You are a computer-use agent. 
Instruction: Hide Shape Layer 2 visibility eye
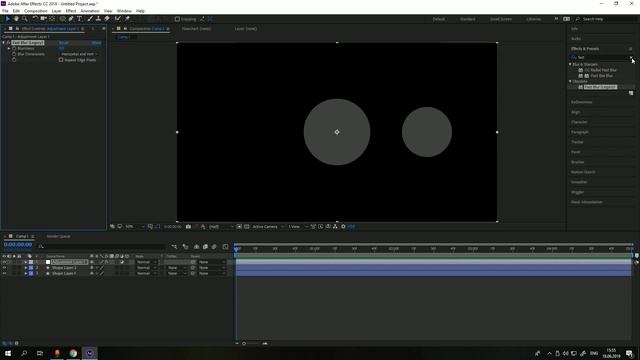tap(4, 268)
